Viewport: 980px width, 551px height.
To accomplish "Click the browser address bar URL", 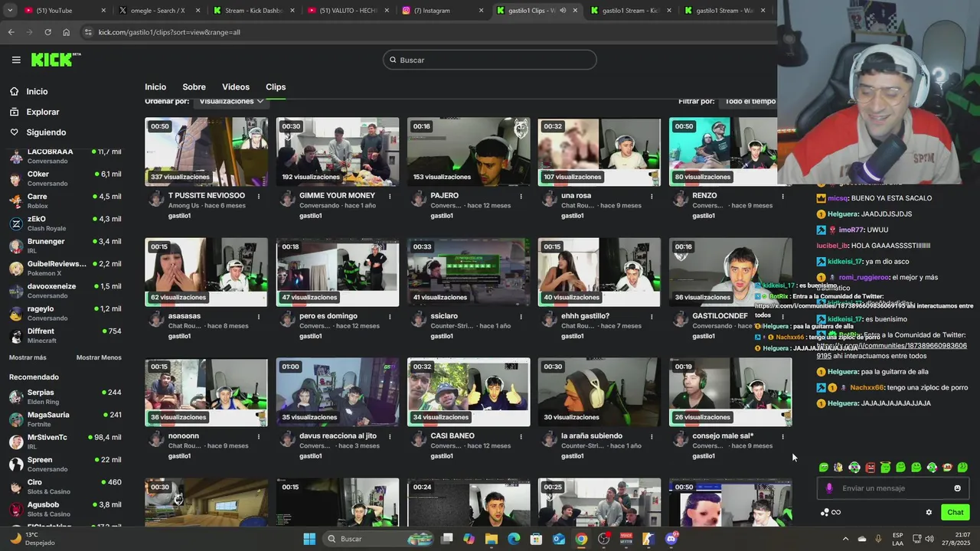I will tap(169, 32).
